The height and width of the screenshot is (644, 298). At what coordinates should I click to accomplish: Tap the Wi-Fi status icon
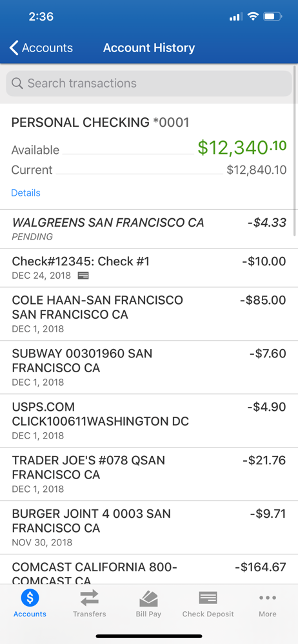point(253,17)
